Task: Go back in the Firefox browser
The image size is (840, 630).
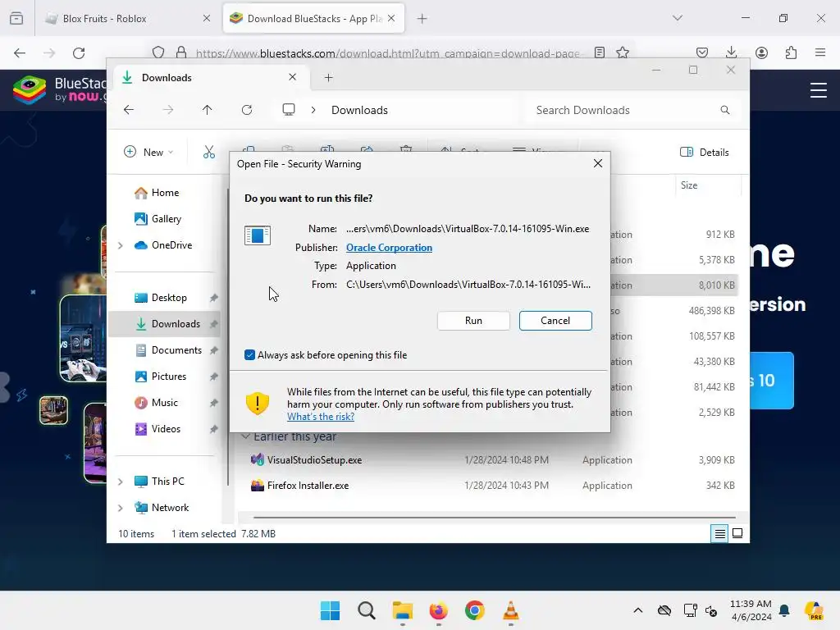Action: (20, 53)
